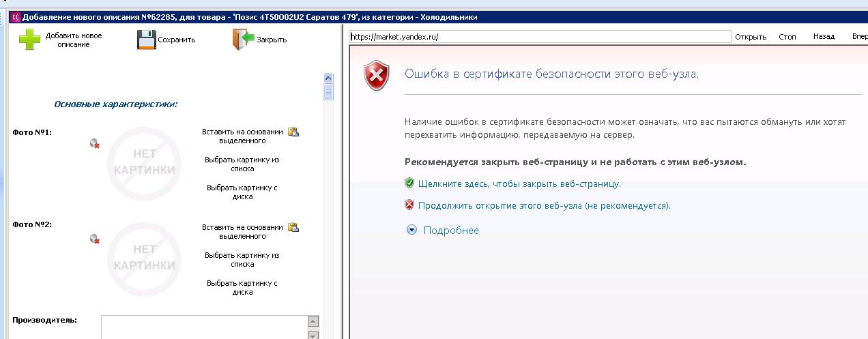Click the market.yandex.ru URL field
The height and width of the screenshot is (339, 868).
click(x=539, y=37)
